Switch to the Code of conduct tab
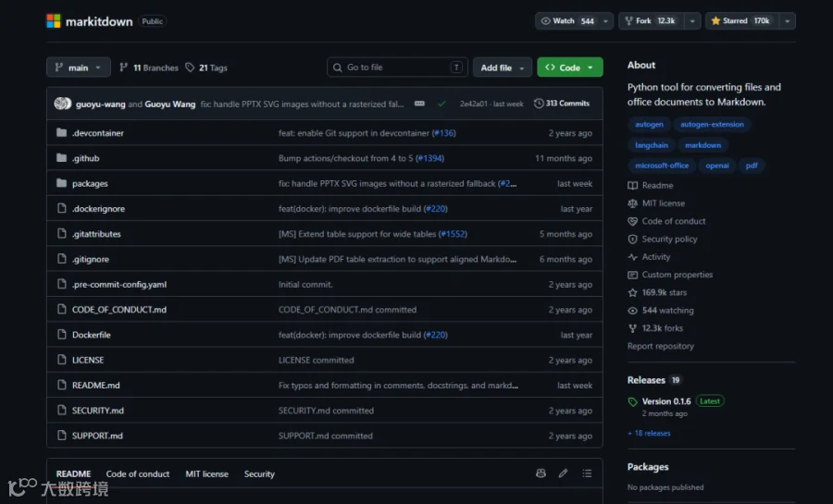 [x=138, y=473]
